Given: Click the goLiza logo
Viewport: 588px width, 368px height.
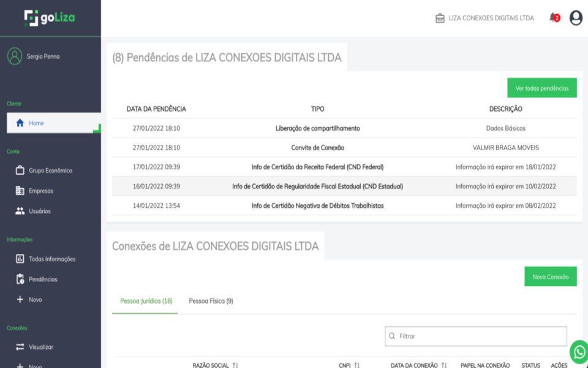Looking at the screenshot, I should (x=50, y=18).
